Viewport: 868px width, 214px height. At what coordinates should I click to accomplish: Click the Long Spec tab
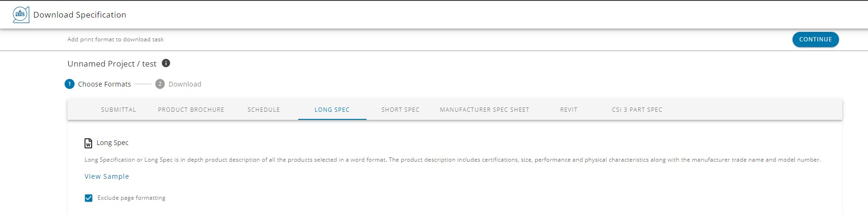point(332,110)
